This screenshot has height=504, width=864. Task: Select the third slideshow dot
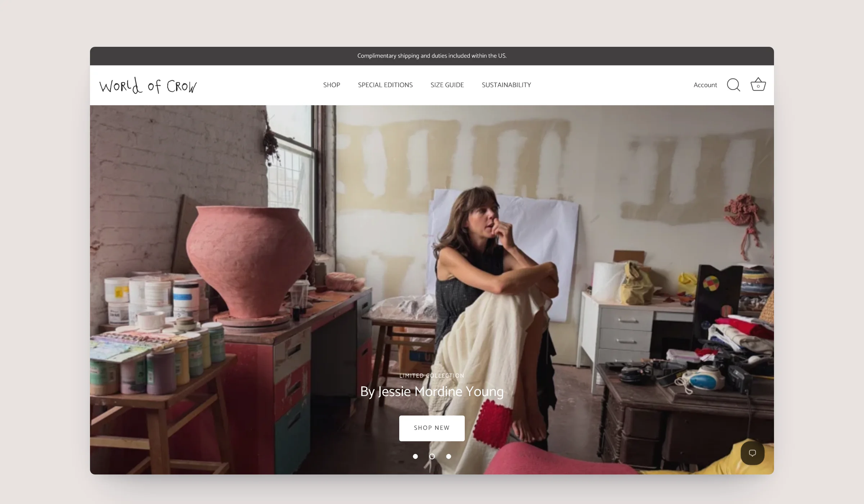[449, 456]
